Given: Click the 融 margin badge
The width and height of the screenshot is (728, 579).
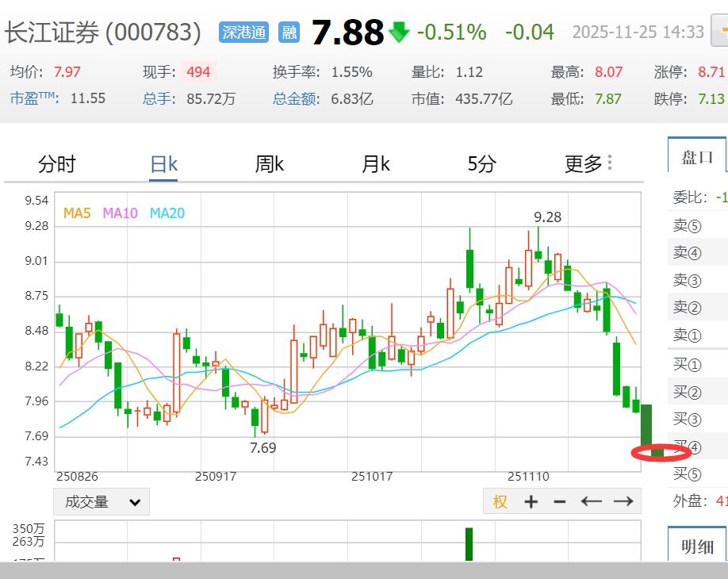Looking at the screenshot, I should click(x=289, y=32).
